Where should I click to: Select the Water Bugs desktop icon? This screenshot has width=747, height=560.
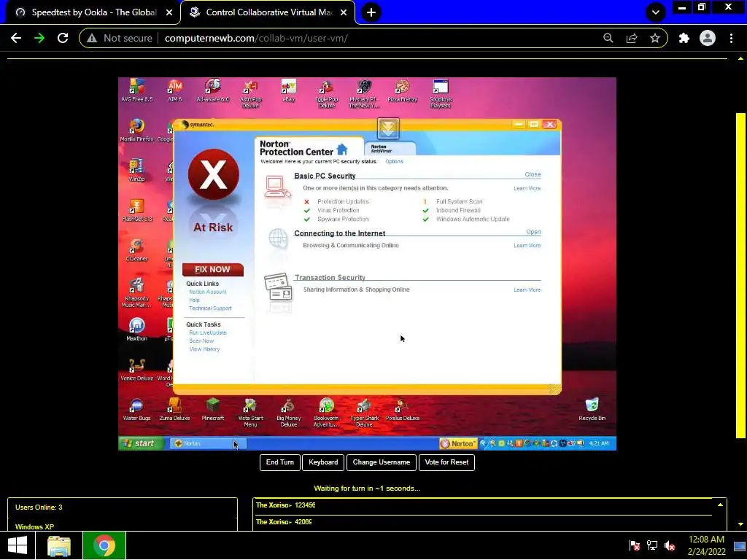[136, 410]
